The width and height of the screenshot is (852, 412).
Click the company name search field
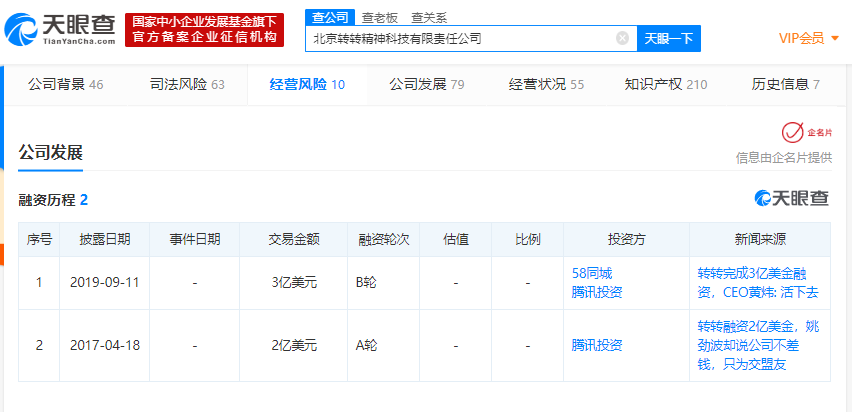coord(471,39)
